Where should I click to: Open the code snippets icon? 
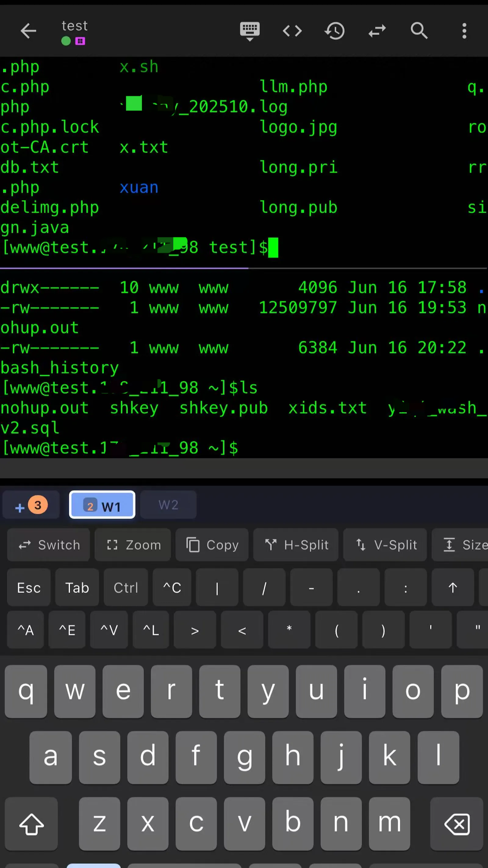pos(292,31)
